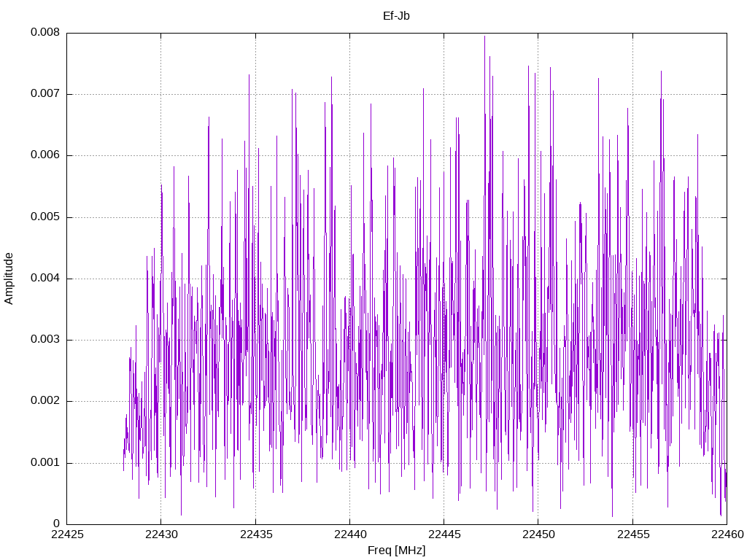
Task: Click the y-axis tick label 0.007
Action: tap(45, 94)
